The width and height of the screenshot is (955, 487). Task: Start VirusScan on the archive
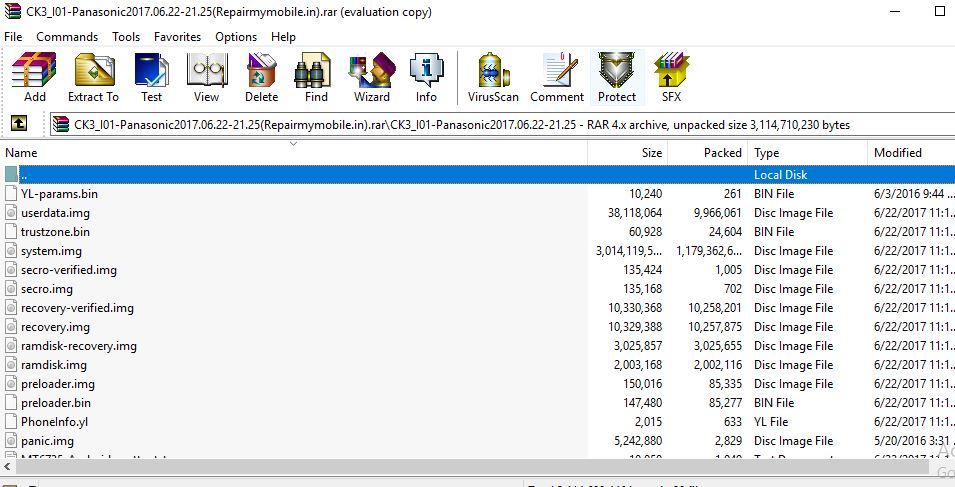pyautogui.click(x=493, y=78)
